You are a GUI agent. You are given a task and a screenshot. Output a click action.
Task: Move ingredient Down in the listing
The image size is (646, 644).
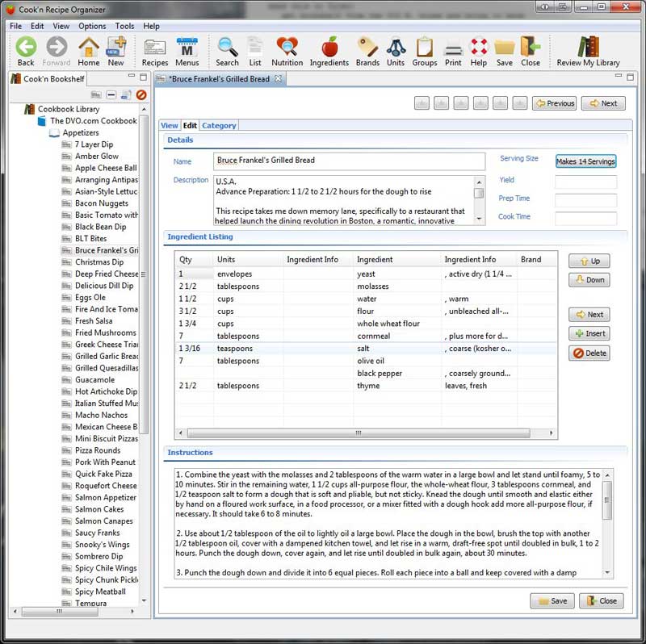pyautogui.click(x=589, y=280)
